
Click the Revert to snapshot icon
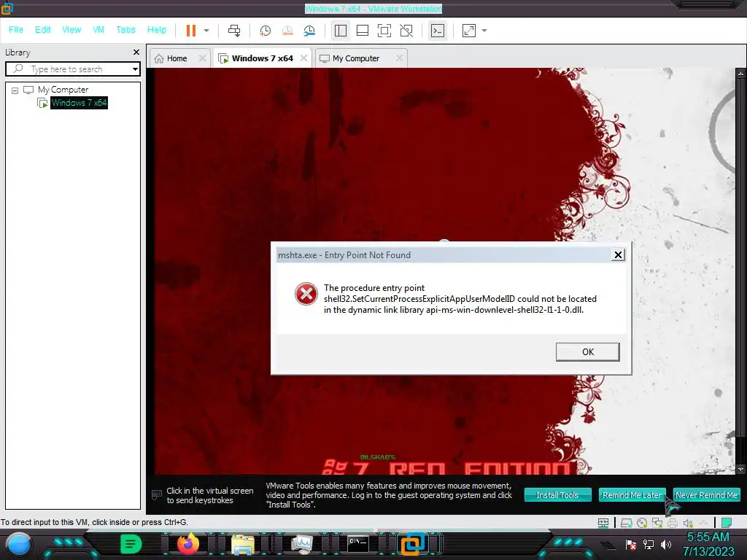point(287,31)
